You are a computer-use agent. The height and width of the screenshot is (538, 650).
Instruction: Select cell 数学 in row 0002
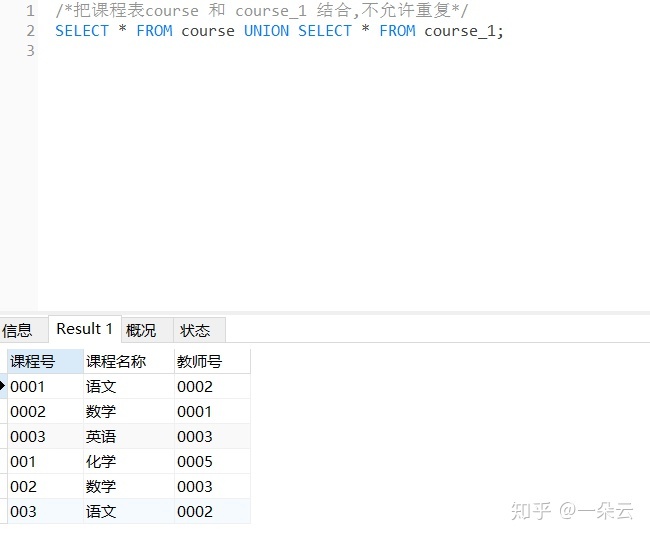[129, 412]
